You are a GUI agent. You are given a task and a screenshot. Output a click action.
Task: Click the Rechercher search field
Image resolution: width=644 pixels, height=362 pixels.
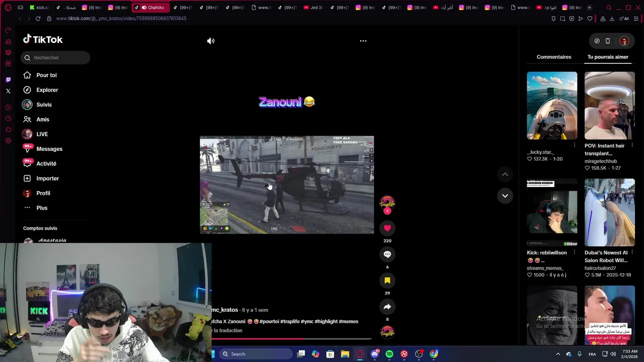click(55, 57)
